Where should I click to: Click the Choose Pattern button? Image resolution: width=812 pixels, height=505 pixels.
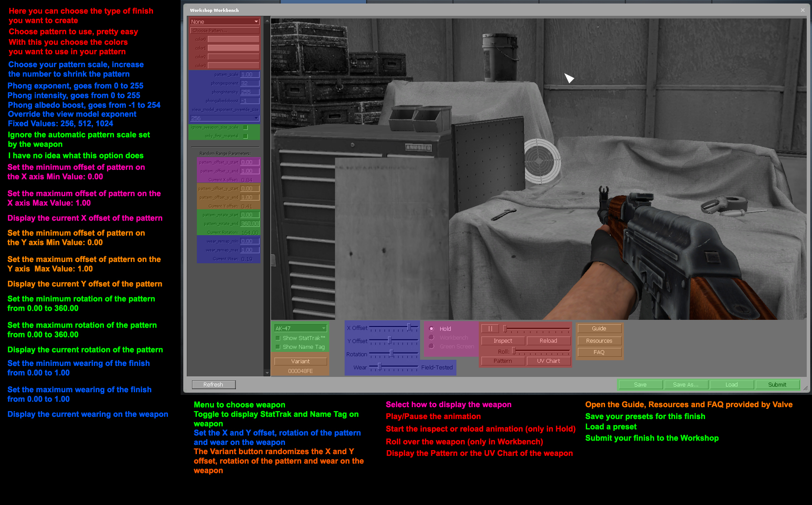(224, 31)
